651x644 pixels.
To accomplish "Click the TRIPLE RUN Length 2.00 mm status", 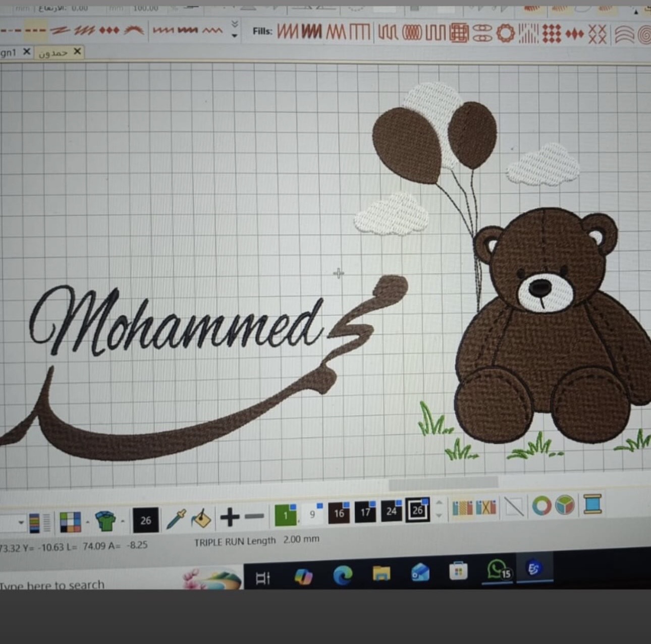I will point(257,541).
